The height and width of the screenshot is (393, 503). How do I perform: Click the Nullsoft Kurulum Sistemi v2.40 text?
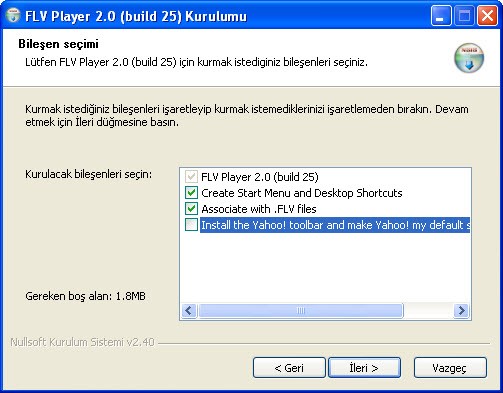coord(82,342)
